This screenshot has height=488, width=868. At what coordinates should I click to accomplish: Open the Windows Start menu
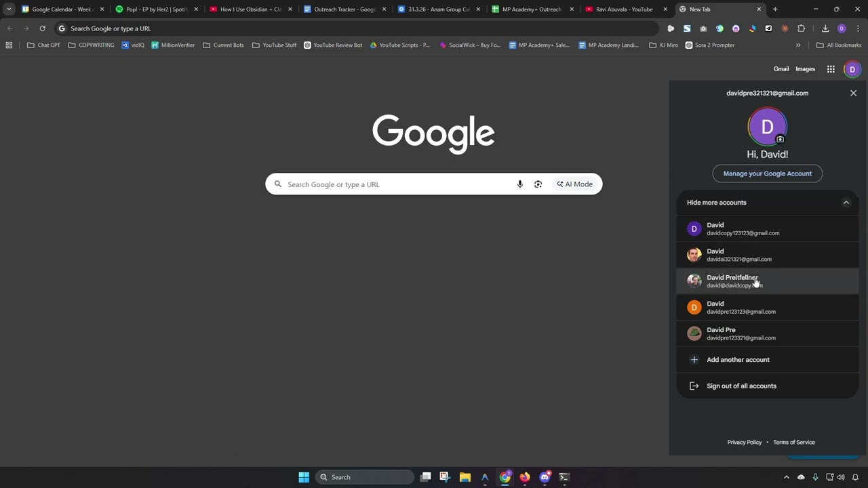(304, 477)
